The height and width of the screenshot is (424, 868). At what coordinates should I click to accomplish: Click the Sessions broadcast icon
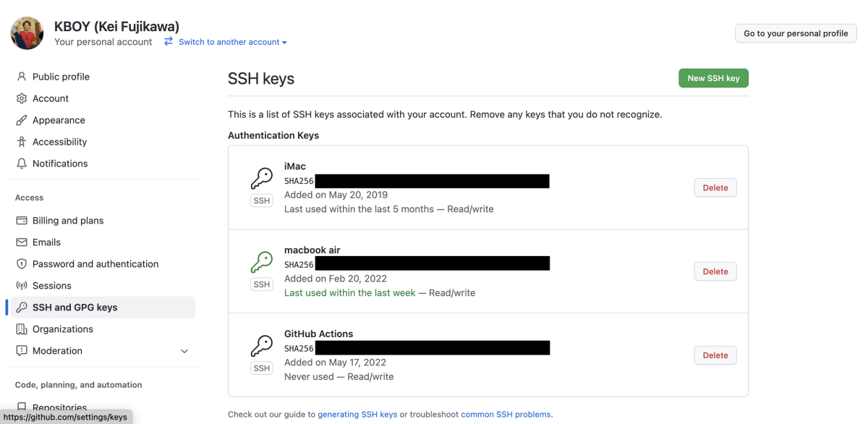tap(22, 286)
